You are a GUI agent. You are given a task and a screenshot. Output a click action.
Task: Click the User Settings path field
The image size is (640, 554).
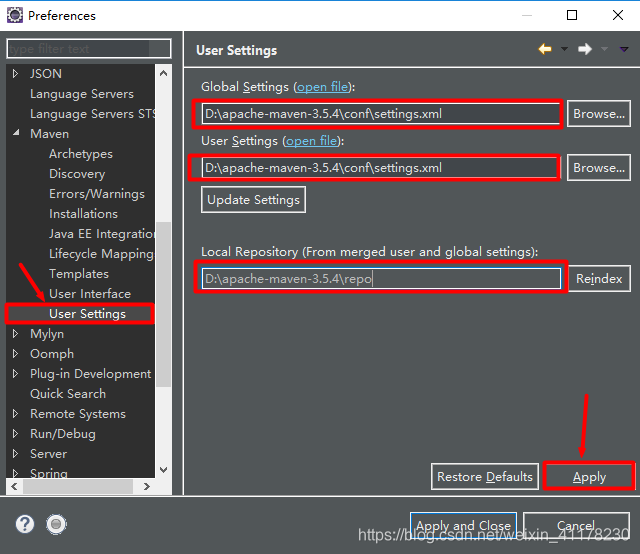[x=380, y=168]
